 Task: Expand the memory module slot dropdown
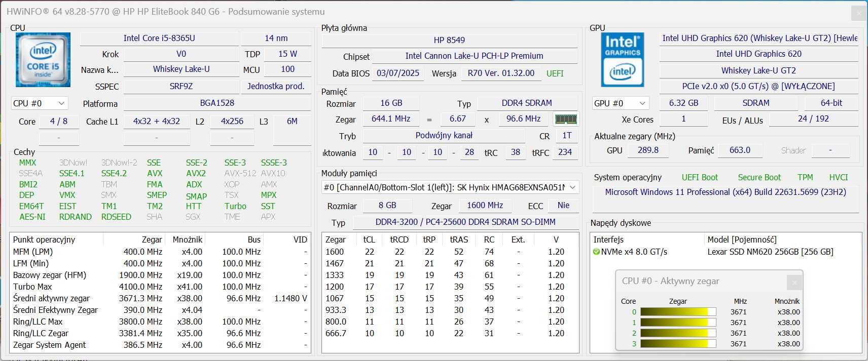450,187
